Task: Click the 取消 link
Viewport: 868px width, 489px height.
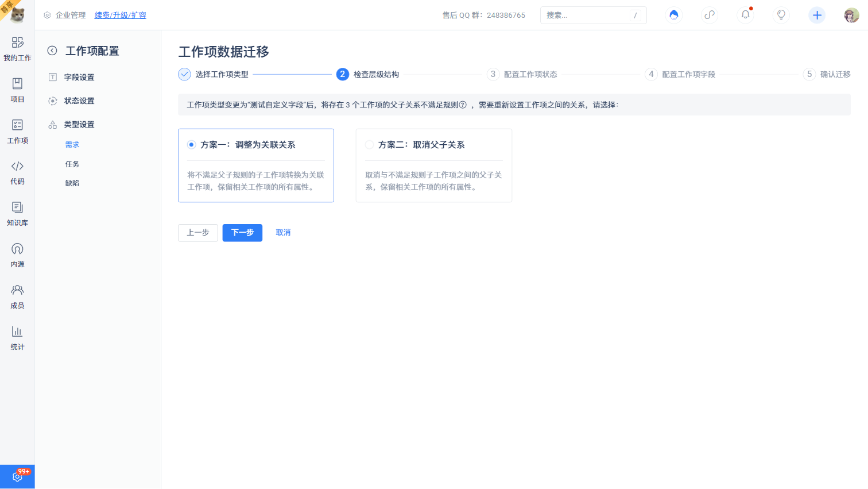Action: pyautogui.click(x=283, y=233)
